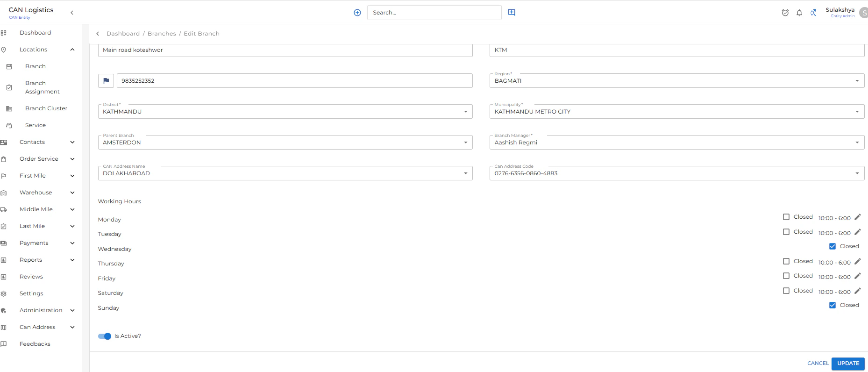Collapse sidebar with the chevron near CAN Logistics
This screenshot has width=868, height=372.
(72, 13)
